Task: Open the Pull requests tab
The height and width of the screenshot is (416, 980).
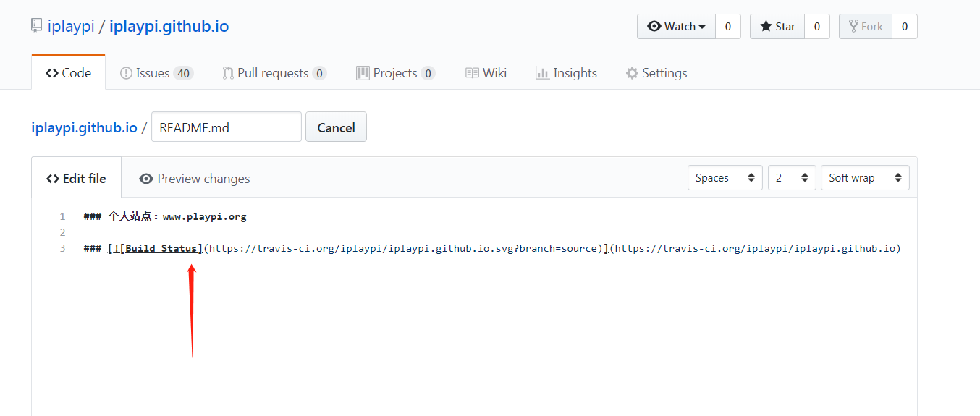Action: pyautogui.click(x=274, y=73)
